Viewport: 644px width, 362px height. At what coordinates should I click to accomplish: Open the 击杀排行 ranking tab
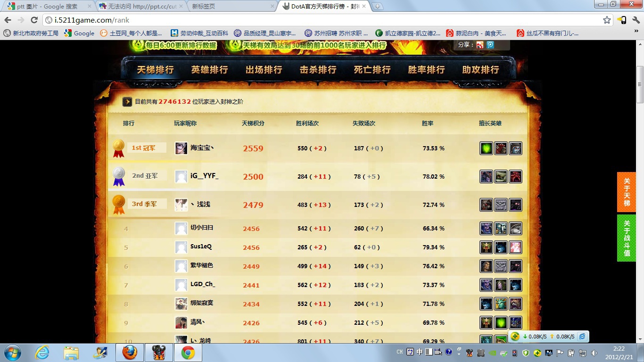318,70
